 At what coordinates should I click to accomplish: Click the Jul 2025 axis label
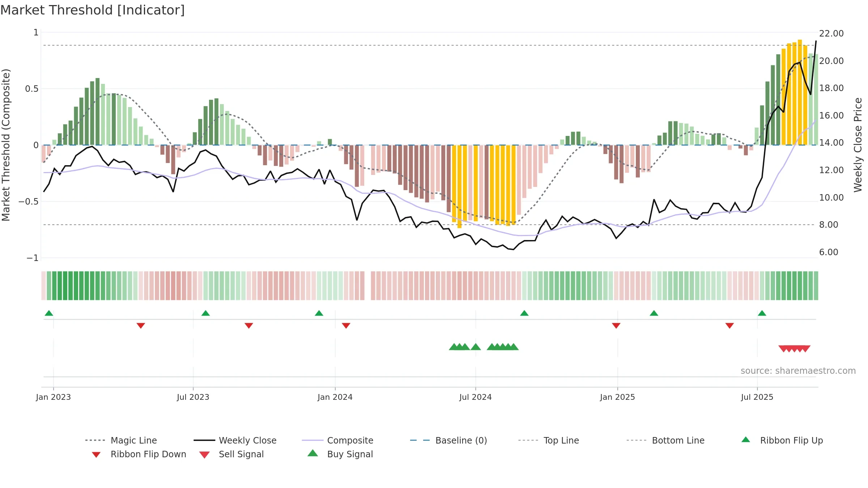point(757,397)
